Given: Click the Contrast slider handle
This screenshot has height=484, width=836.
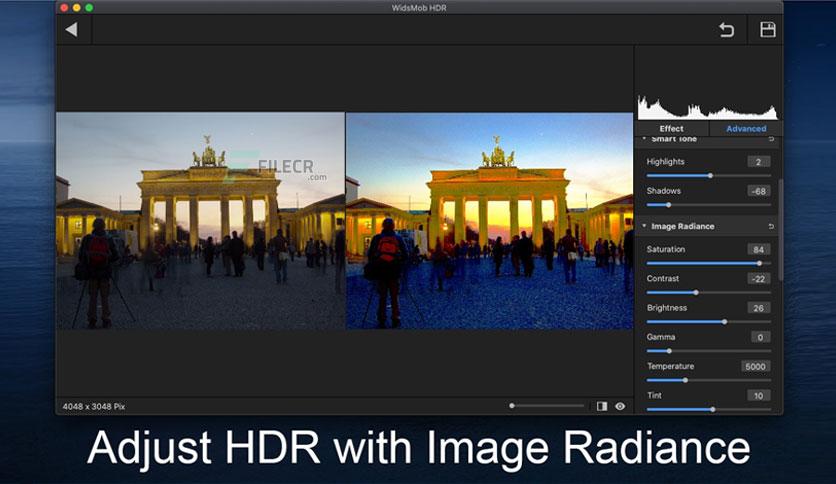Looking at the screenshot, I should [x=696, y=293].
